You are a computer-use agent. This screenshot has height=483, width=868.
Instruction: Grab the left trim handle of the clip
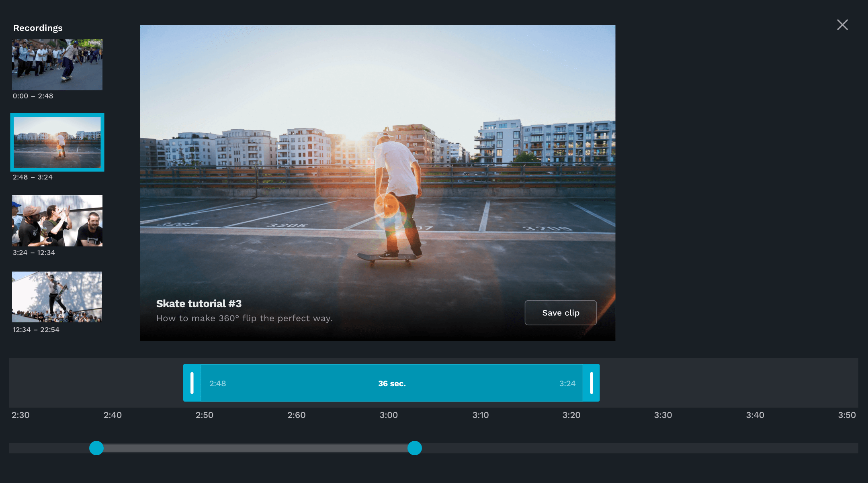click(192, 383)
